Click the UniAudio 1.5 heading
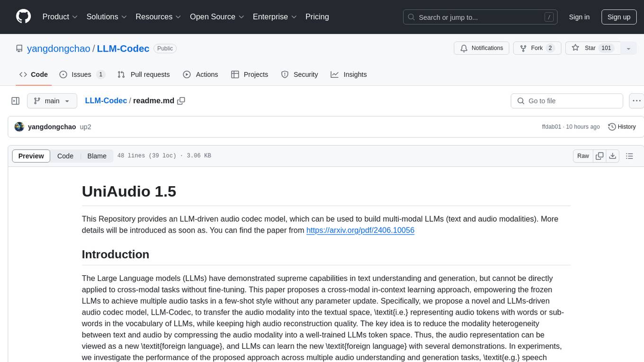644x362 pixels. (x=129, y=191)
